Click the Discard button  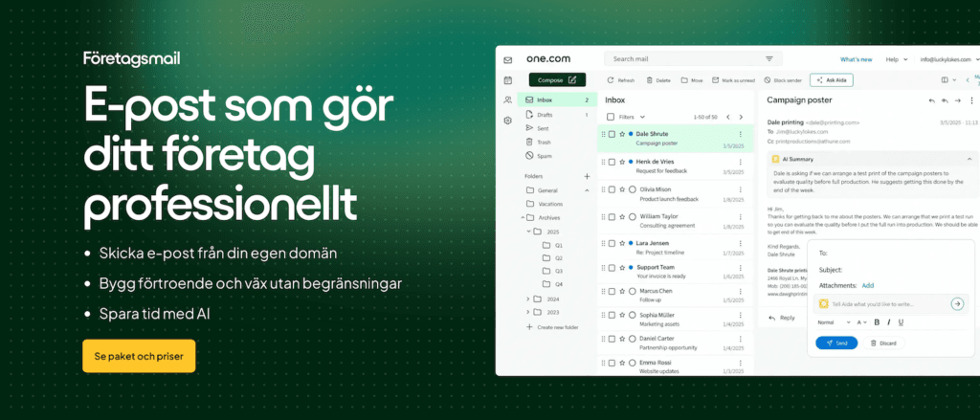coord(883,343)
